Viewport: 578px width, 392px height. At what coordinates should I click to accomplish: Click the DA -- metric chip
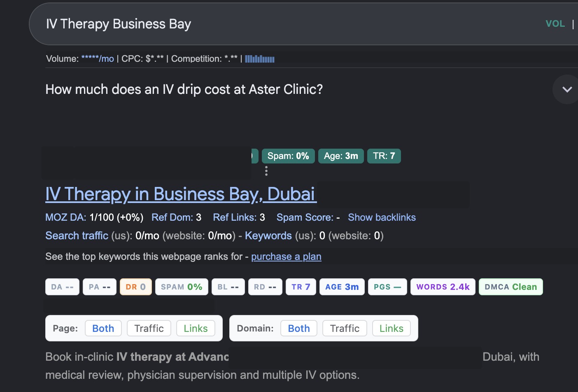coord(62,287)
